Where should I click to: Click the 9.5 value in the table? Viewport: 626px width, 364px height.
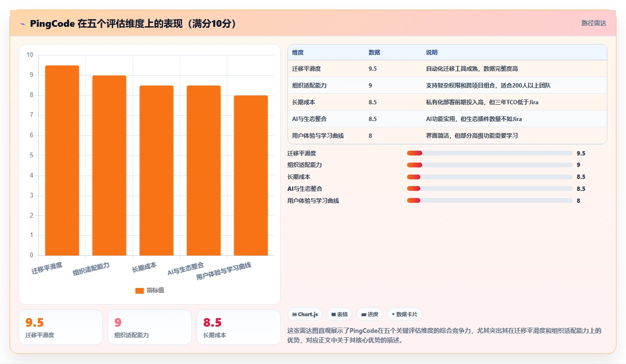click(373, 69)
